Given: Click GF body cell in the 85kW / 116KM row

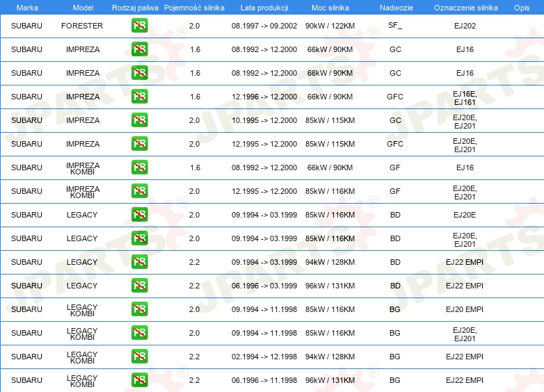Looking at the screenshot, I should (x=395, y=191).
